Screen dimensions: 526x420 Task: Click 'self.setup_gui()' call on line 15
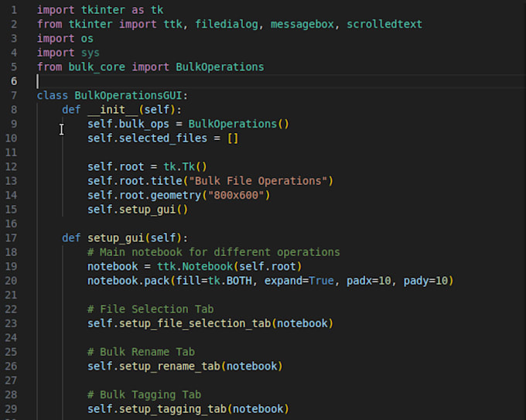(x=138, y=210)
